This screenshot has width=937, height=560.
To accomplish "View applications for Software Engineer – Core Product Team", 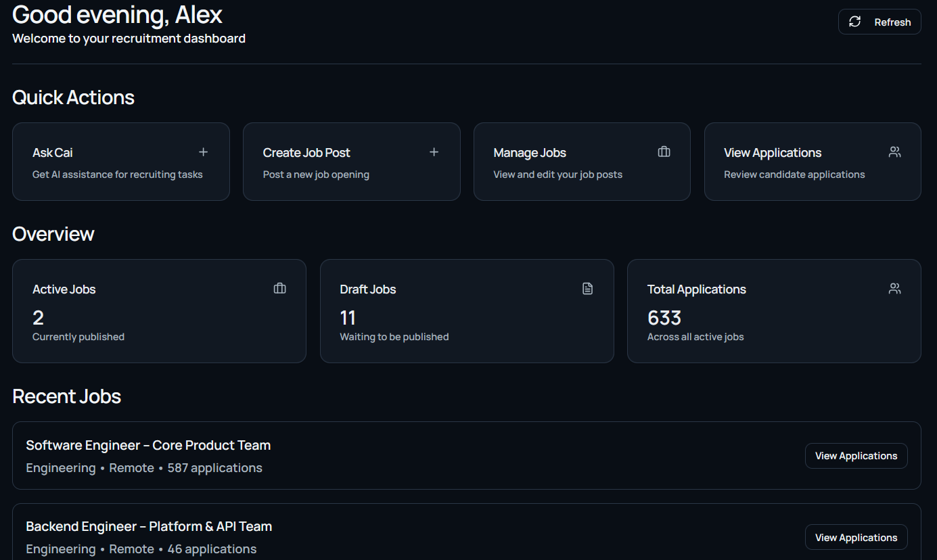I will click(856, 456).
